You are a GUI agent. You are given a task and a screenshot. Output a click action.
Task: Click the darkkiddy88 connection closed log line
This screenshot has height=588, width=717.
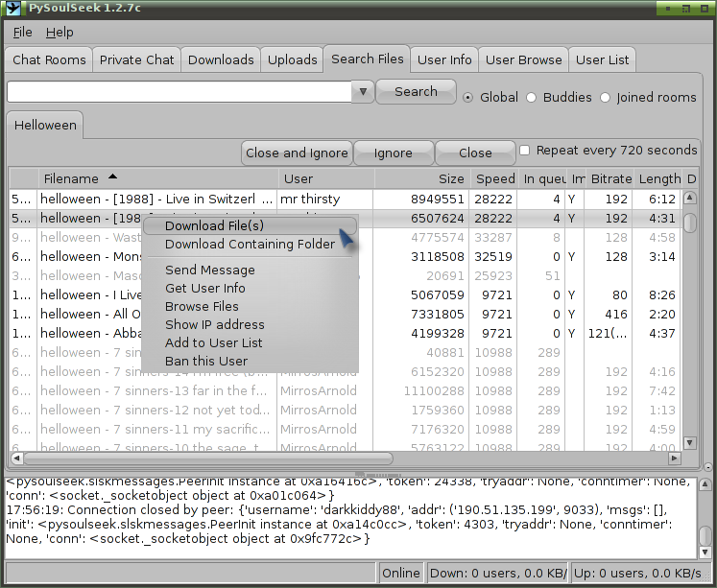point(339,525)
